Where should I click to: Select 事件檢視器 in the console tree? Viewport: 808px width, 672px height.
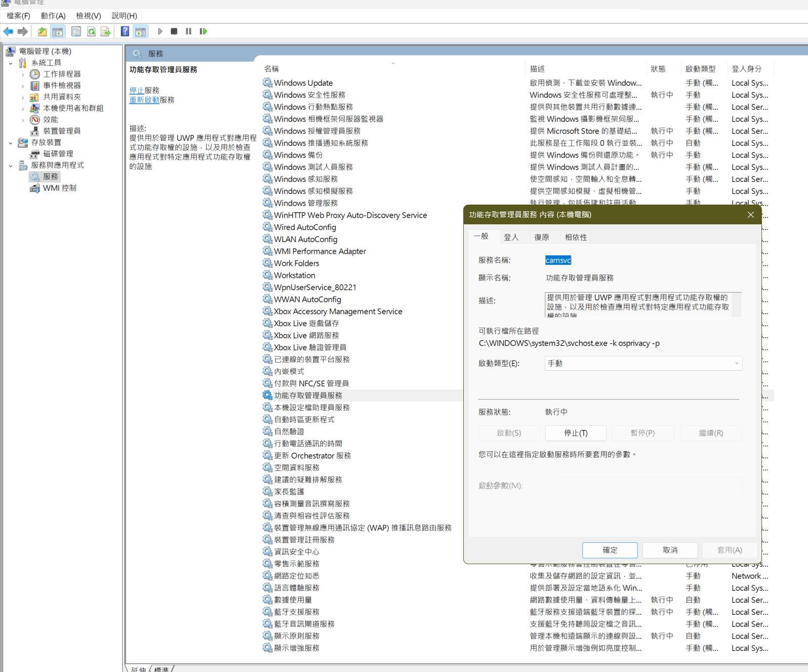point(62,86)
